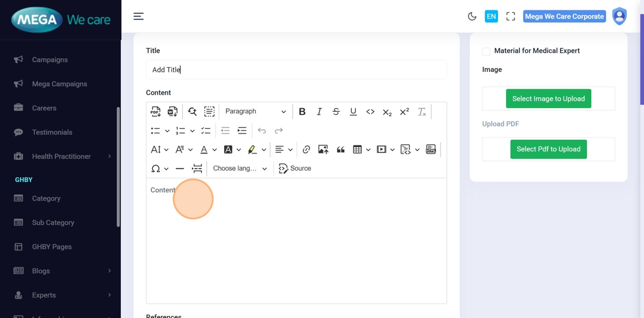Toggle dark mode with moon icon
This screenshot has height=318, width=644.
[x=472, y=17]
